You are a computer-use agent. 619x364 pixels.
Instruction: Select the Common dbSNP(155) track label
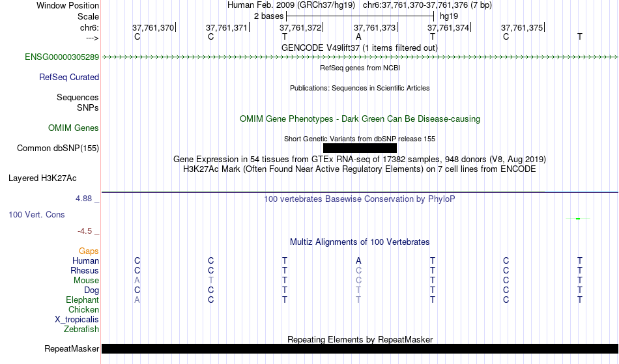tap(58, 148)
